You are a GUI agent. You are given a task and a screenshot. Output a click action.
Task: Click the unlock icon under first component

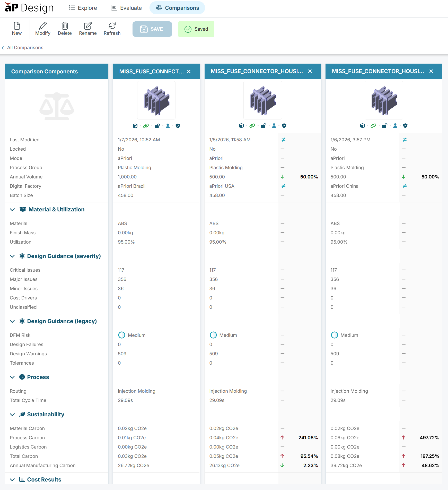click(x=157, y=126)
